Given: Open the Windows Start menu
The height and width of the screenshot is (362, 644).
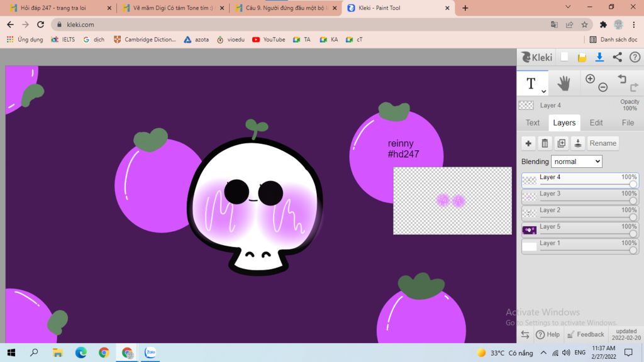Looking at the screenshot, I should pos(11,353).
